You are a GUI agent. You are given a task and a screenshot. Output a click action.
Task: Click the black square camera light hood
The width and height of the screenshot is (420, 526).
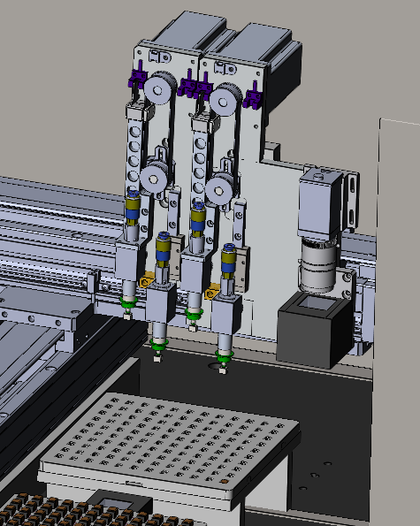coord(315,330)
